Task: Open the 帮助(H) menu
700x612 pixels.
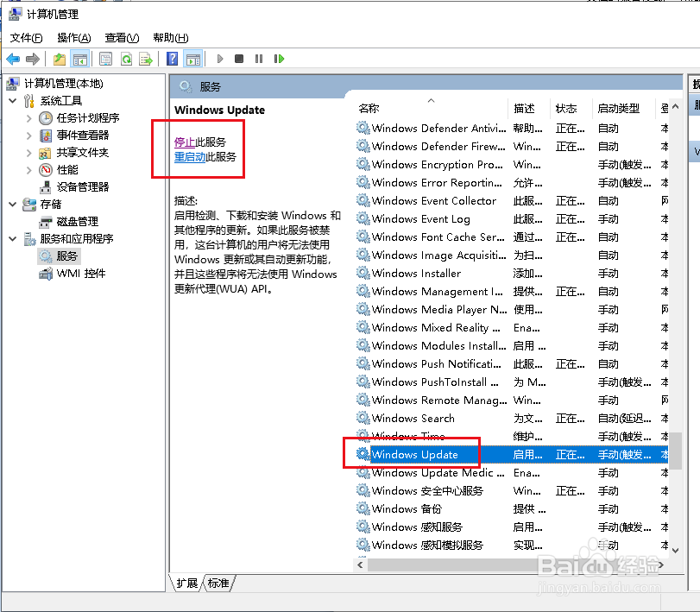Action: click(171, 38)
